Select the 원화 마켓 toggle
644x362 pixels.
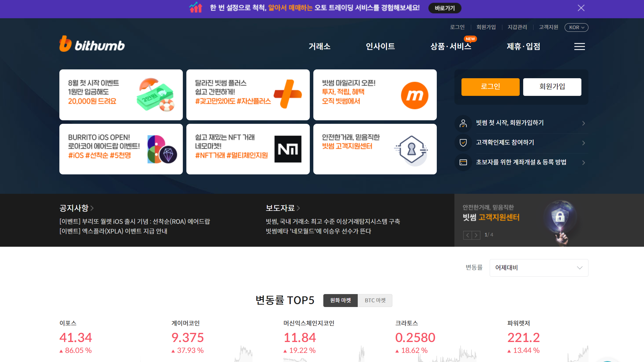click(340, 301)
